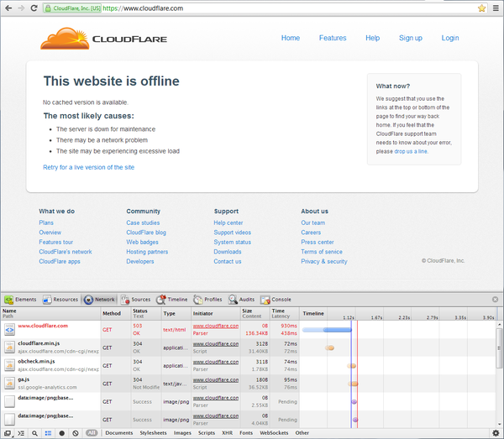This screenshot has width=504, height=439.
Task: Click the clear network log icon
Action: coord(76,433)
